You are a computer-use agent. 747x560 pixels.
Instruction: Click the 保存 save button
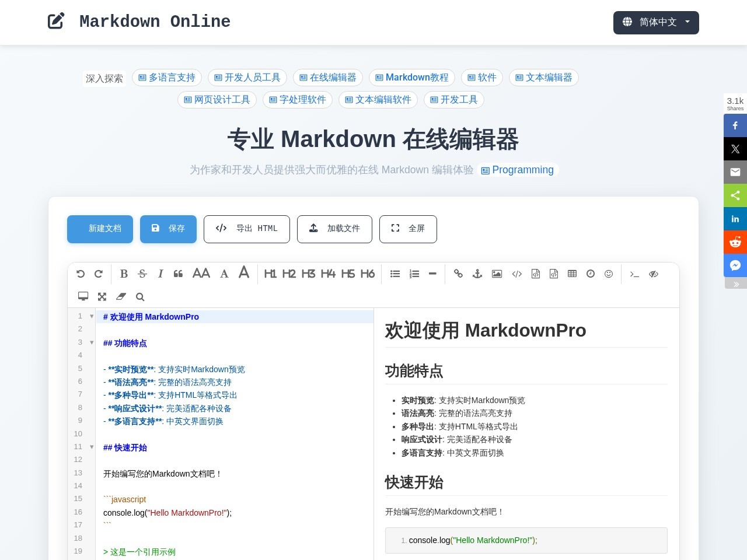coord(168,229)
